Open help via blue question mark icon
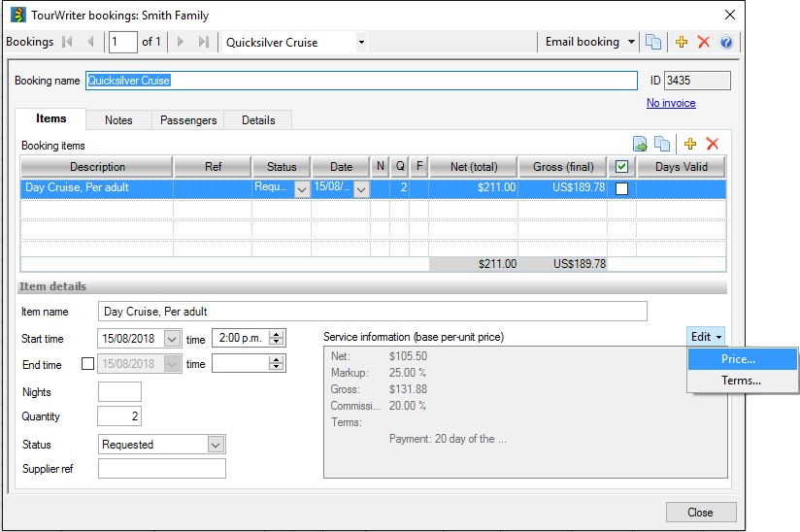 (725, 42)
